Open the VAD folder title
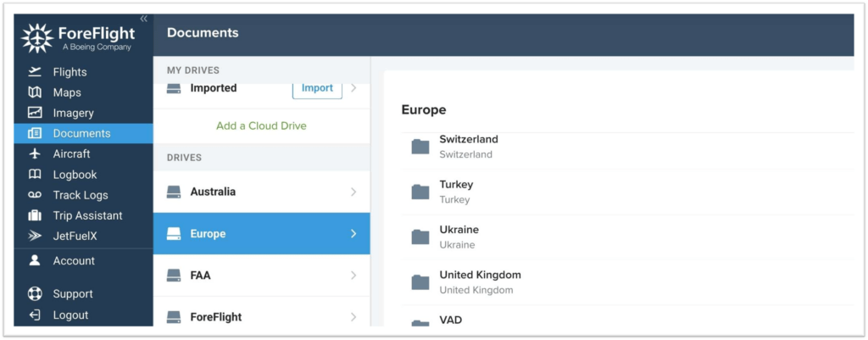868x340 pixels. pyautogui.click(x=451, y=320)
